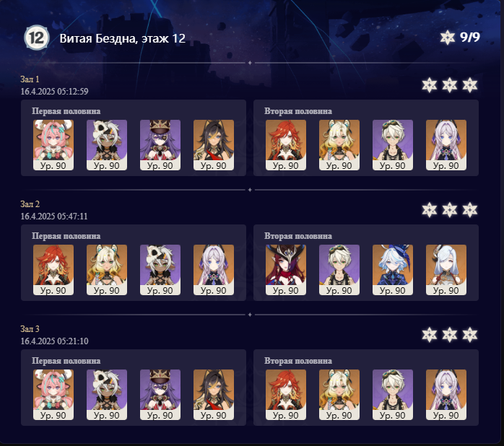This screenshot has width=504, height=446.
Task: Click the Витая Бездна, этаж 12 title
Action: (123, 38)
